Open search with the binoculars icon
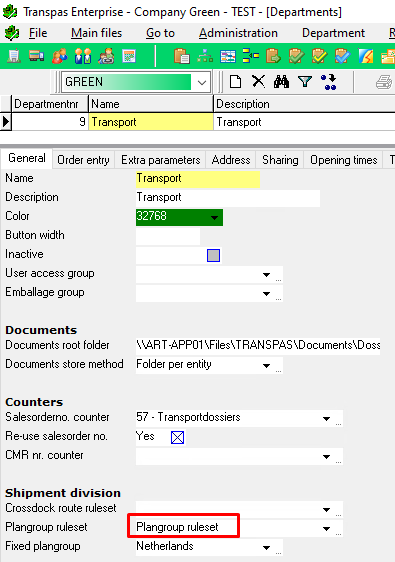The height and width of the screenshot is (562, 395). (x=281, y=82)
